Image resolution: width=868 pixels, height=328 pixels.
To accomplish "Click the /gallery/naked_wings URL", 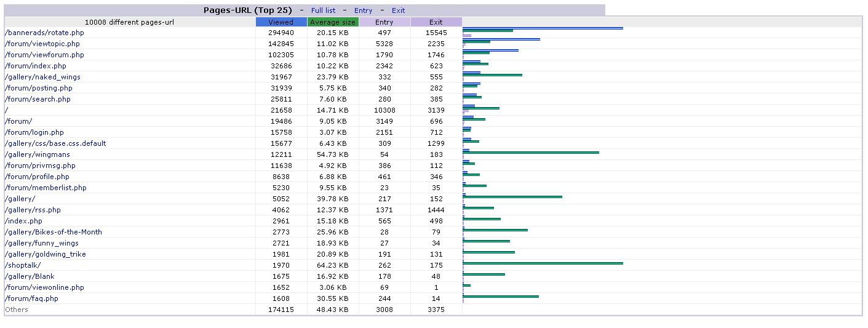I will point(42,77).
